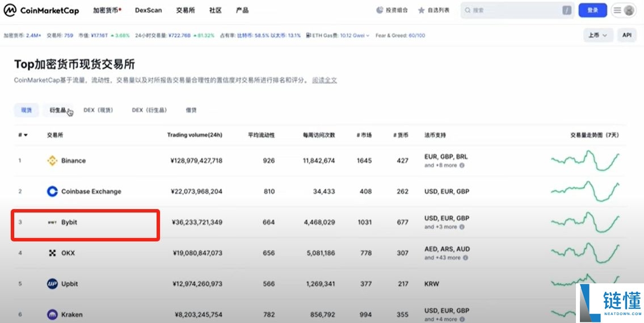The image size is (644, 323).
Task: Click Binance volume ¥128,979,427,718
Action: [x=196, y=160]
